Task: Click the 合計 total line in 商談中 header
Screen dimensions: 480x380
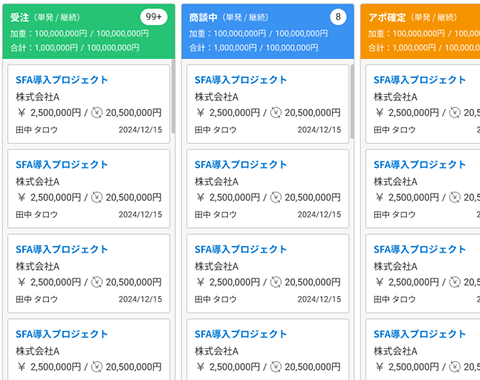Action: tap(254, 48)
